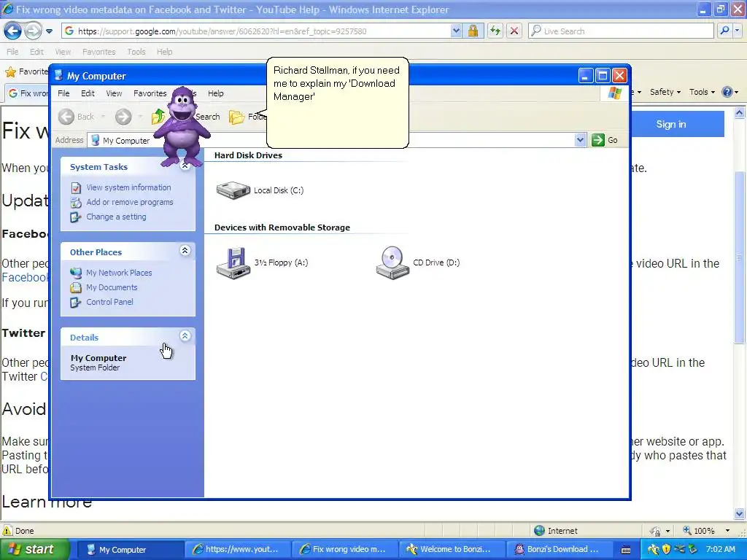Open Control Panel in Other Places
Viewport: 747px width, 560px height.
click(x=109, y=302)
